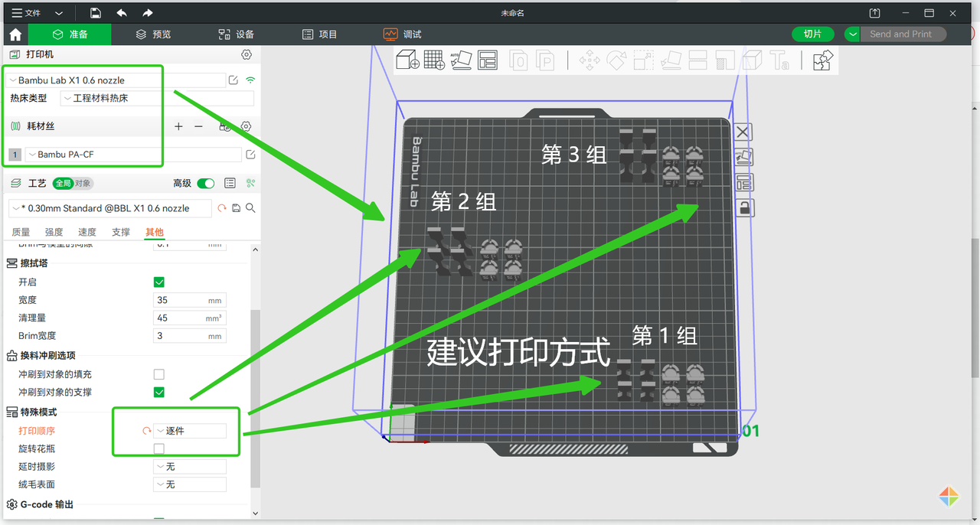This screenshot has width=980, height=525.
Task: Open printer settings gear icon
Action: click(247, 55)
